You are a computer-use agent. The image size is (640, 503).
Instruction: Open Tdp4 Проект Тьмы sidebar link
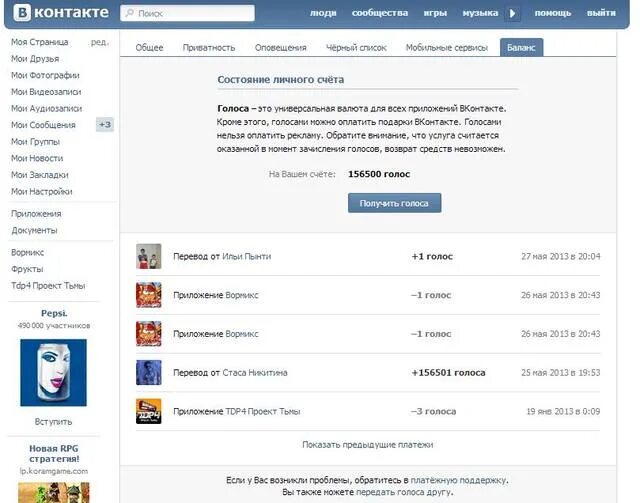(48, 285)
